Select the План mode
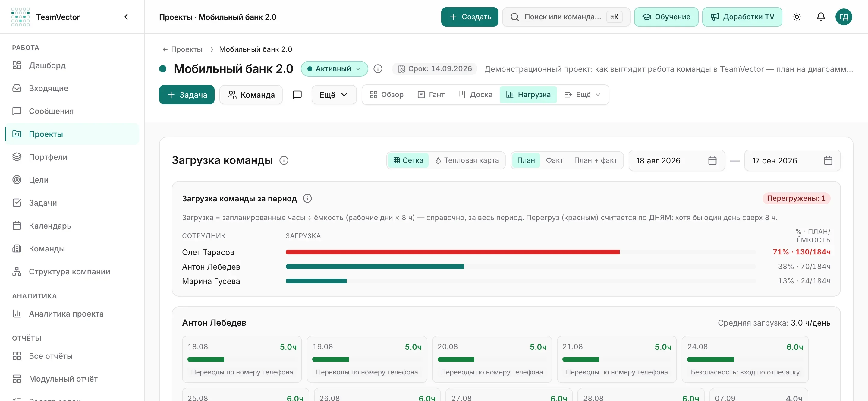This screenshot has width=868, height=401. 526,160
